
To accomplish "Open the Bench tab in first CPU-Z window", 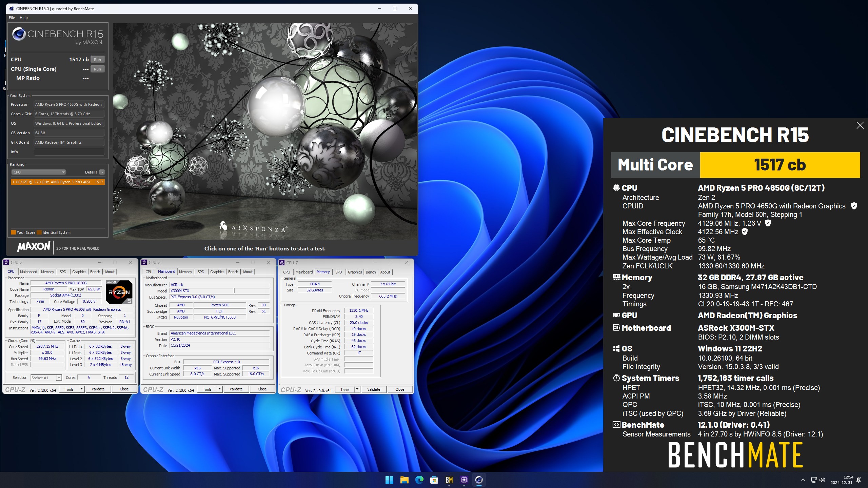I will click(x=95, y=272).
